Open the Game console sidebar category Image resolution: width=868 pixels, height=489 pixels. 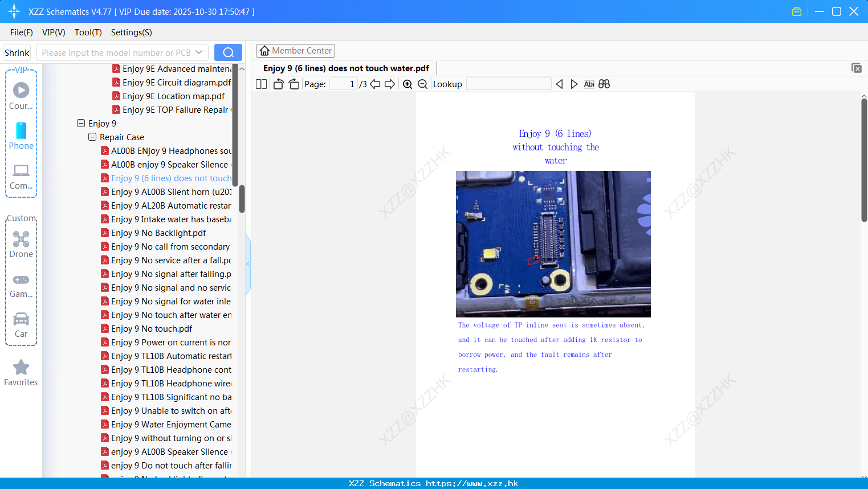tap(21, 286)
